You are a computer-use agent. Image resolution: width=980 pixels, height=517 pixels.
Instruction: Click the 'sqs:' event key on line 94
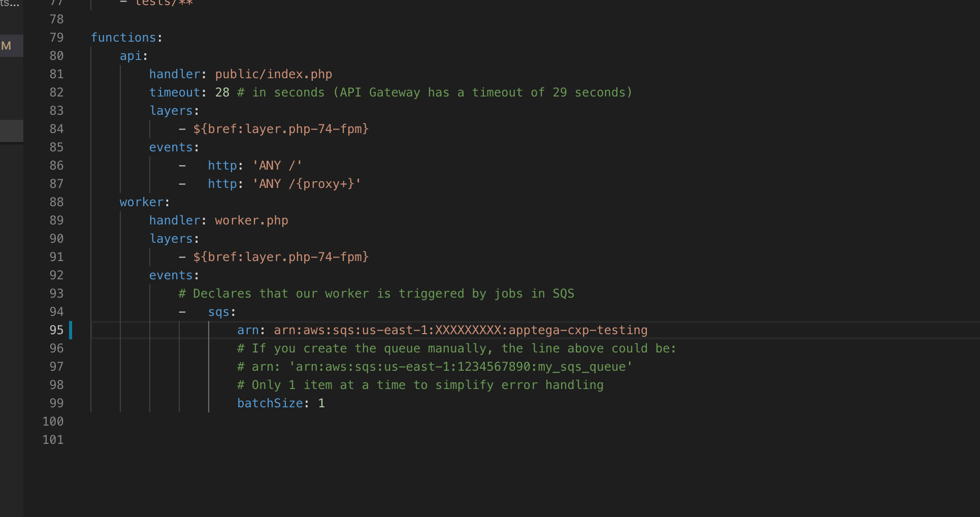220,311
